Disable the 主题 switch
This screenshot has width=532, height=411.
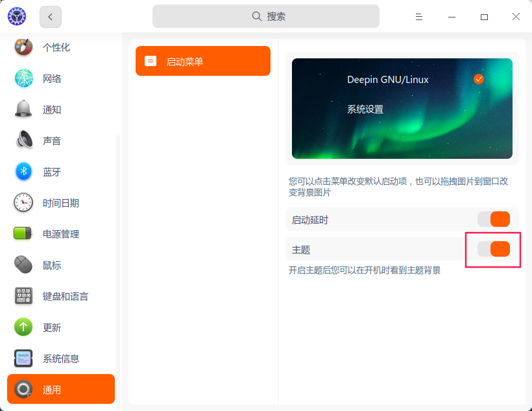tap(494, 249)
